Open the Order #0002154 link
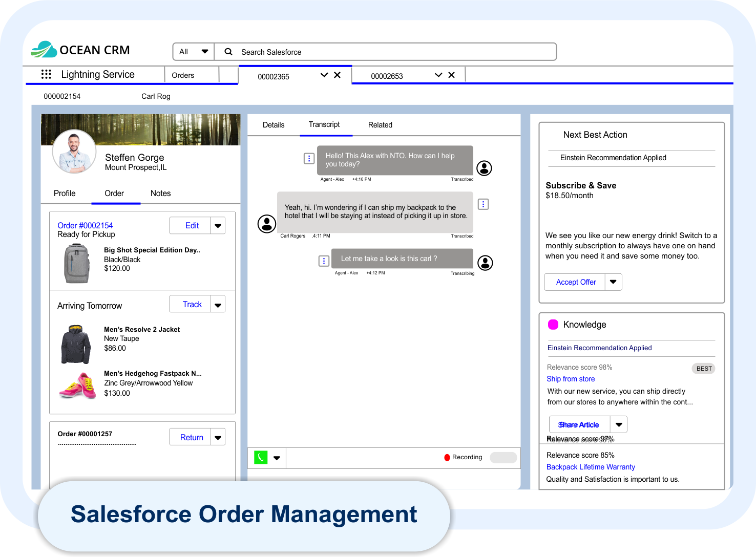Image resolution: width=756 pixels, height=557 pixels. [x=85, y=225]
